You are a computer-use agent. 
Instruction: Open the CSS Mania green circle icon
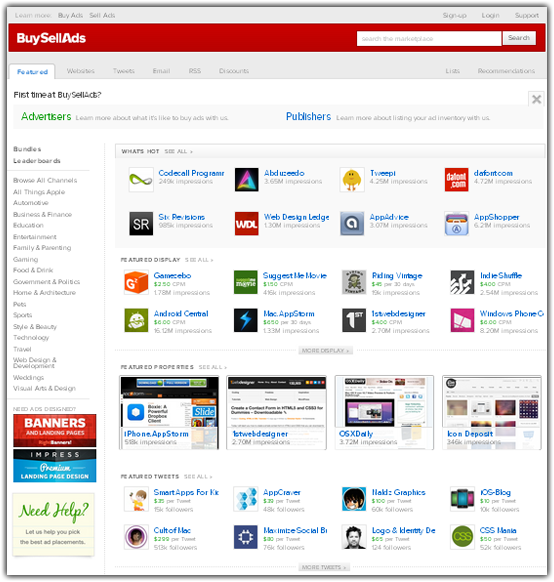pos(462,537)
